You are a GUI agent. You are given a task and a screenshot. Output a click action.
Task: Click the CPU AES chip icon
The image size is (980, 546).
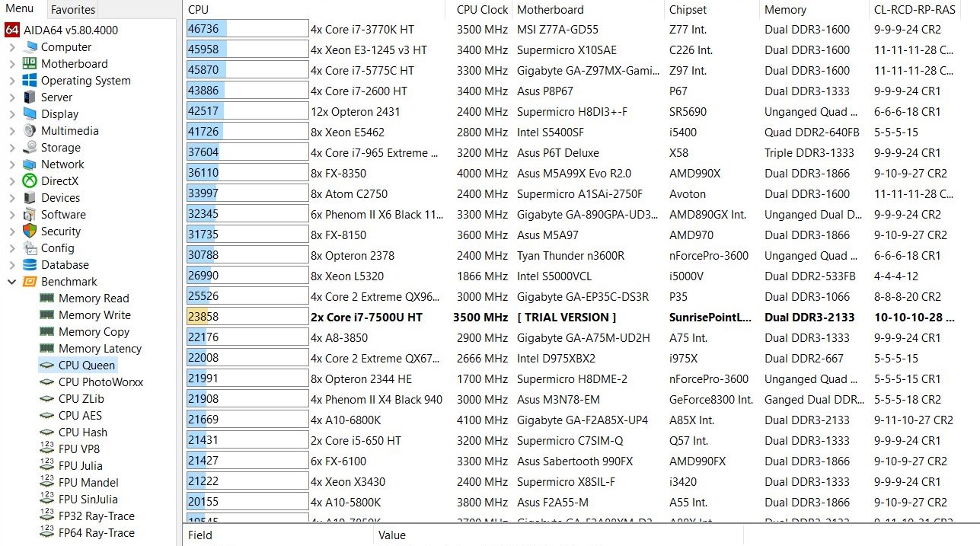47,416
